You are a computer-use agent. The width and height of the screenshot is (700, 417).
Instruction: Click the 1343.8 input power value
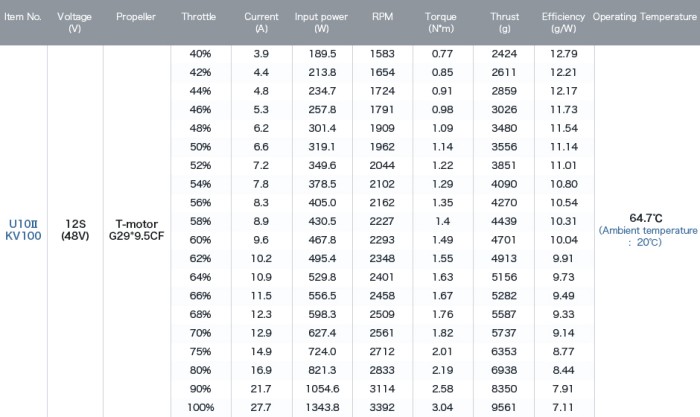pyautogui.click(x=322, y=407)
